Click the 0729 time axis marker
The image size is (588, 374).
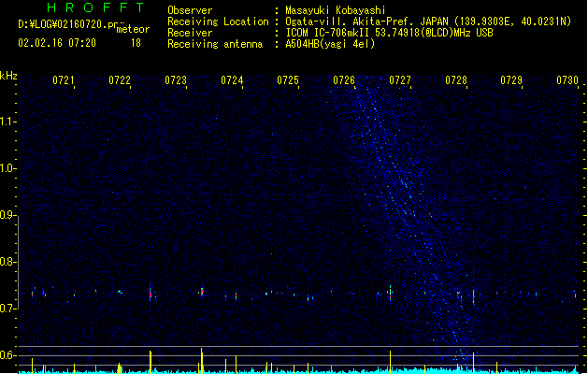point(511,80)
